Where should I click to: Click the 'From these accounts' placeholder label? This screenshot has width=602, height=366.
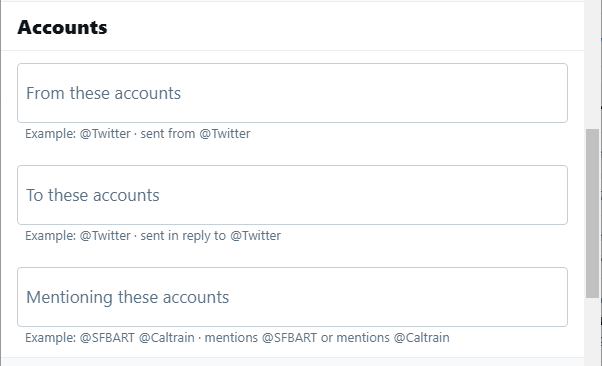pos(103,93)
